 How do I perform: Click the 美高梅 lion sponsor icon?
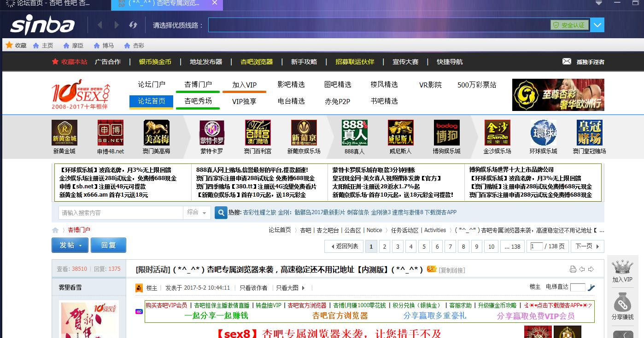(x=157, y=133)
